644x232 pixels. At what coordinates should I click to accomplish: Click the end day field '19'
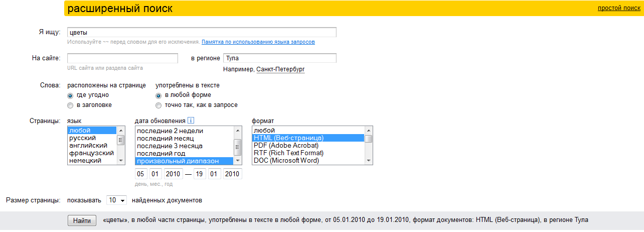coord(200,174)
